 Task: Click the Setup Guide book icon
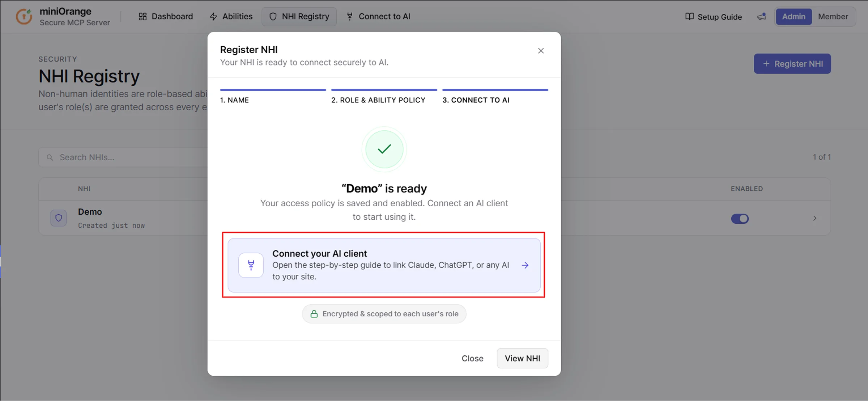689,17
